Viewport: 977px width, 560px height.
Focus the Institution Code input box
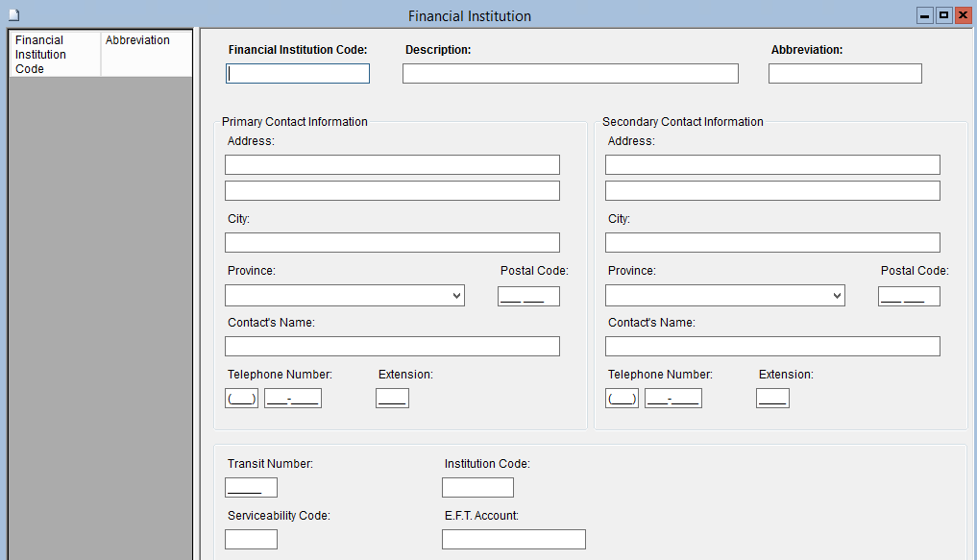click(477, 488)
